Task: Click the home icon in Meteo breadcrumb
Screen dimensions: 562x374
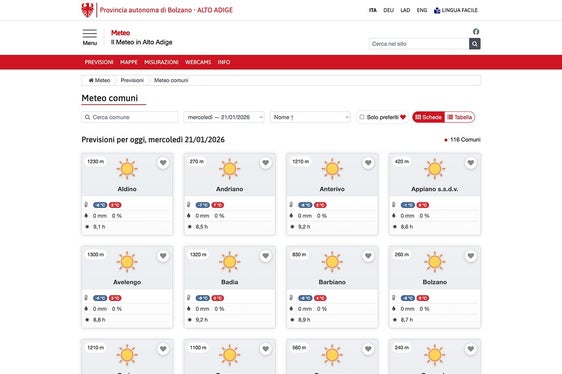Action: 91,80
